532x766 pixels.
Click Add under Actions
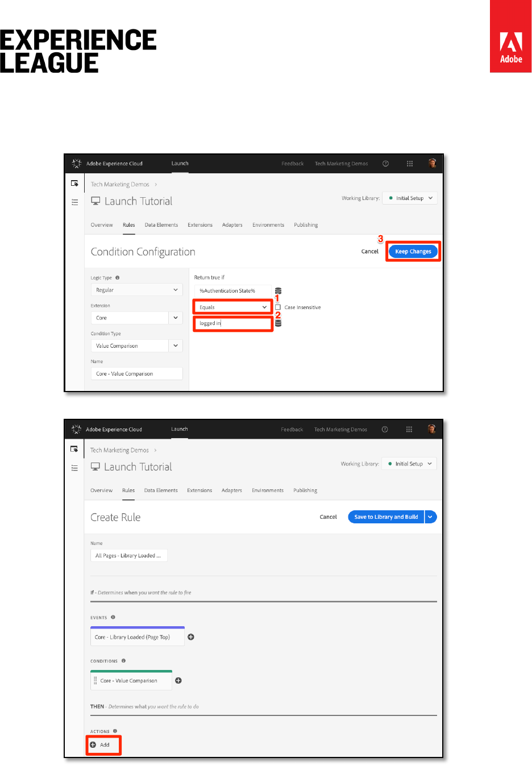click(103, 745)
